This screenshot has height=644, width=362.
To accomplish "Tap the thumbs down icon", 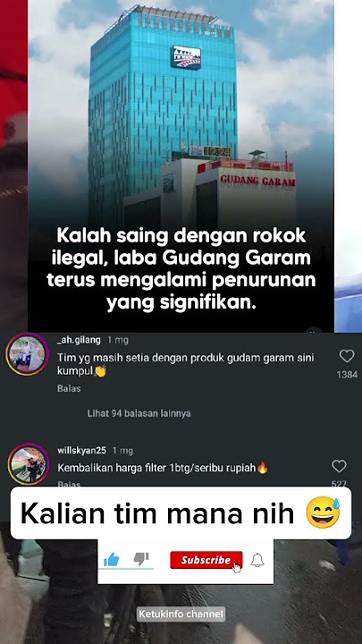I will pyautogui.click(x=141, y=559).
